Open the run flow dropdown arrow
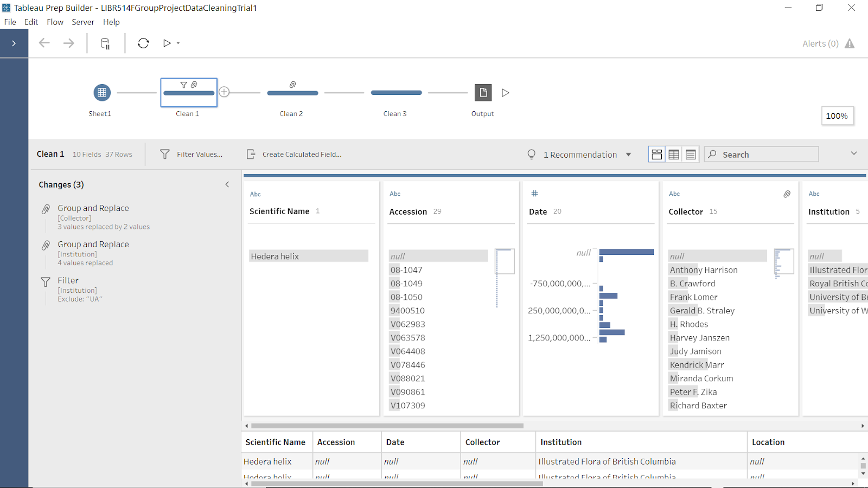 pos(178,43)
